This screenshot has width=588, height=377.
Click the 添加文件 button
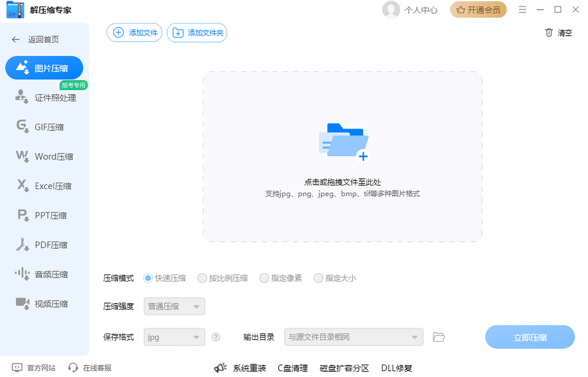coord(134,33)
